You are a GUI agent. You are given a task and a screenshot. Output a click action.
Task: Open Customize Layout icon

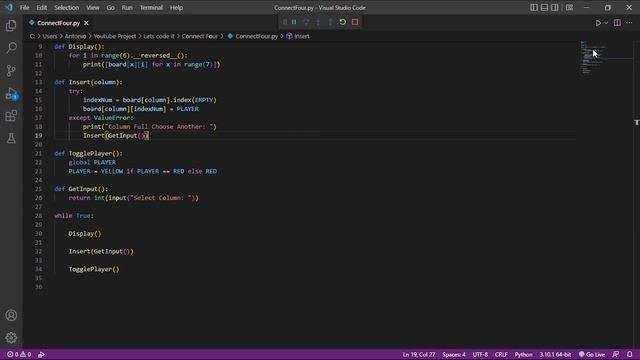click(569, 7)
